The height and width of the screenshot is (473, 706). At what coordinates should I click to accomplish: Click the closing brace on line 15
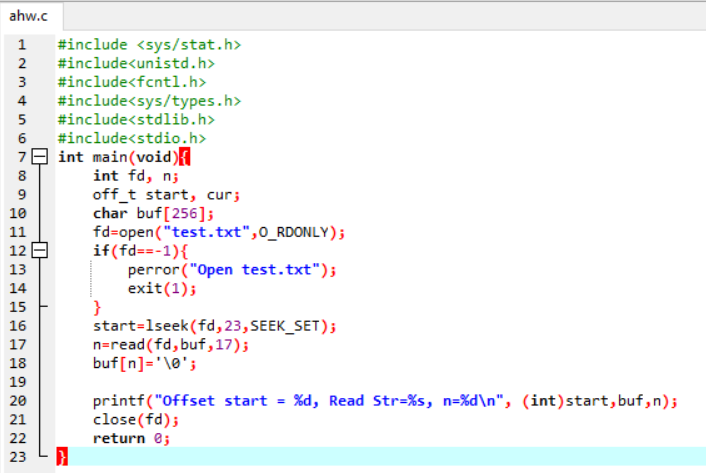tap(97, 308)
